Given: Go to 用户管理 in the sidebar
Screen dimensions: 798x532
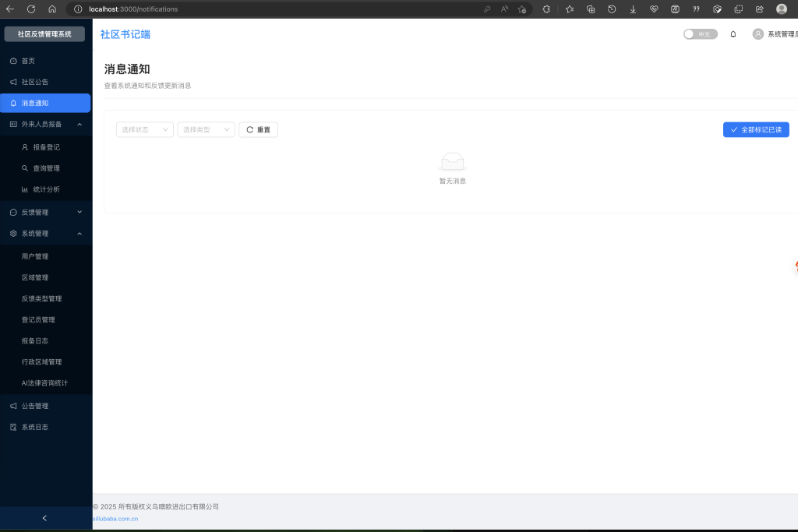Looking at the screenshot, I should [x=35, y=256].
